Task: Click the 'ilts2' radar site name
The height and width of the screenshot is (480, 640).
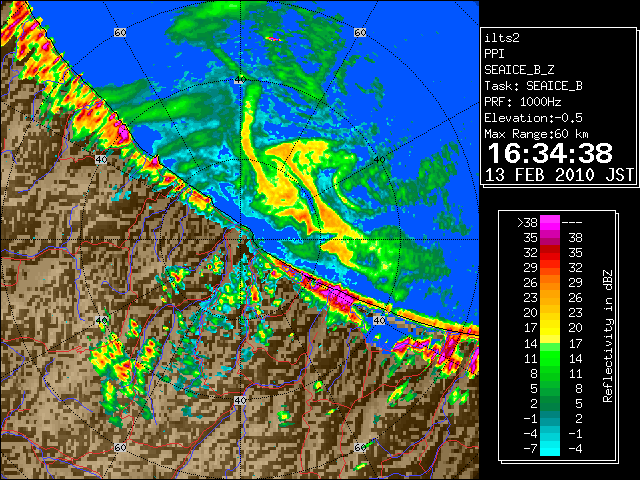Action: point(502,38)
